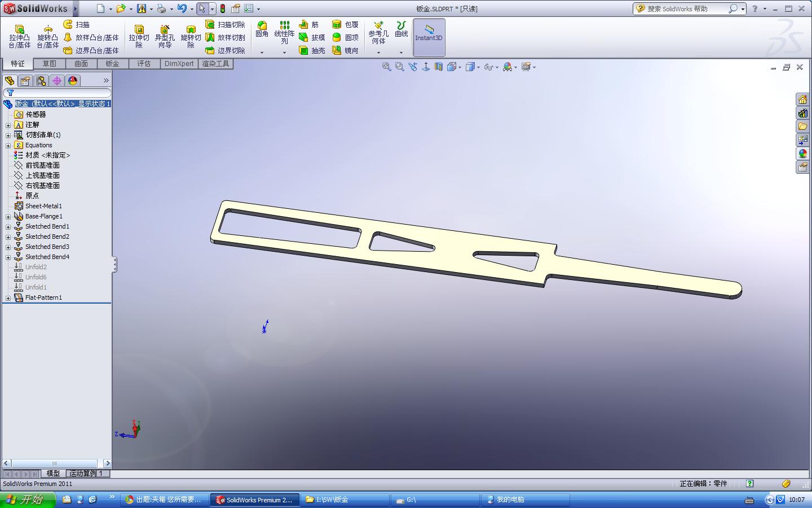This screenshot has height=508, width=812.
Task: Open the Design Library task pane tab
Action: [x=802, y=113]
